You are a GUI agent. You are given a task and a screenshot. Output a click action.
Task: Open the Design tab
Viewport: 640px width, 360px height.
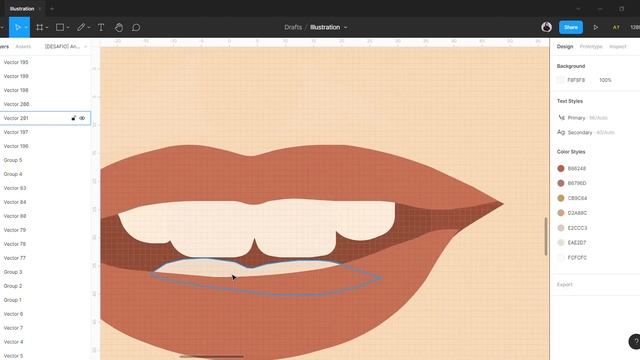click(565, 47)
